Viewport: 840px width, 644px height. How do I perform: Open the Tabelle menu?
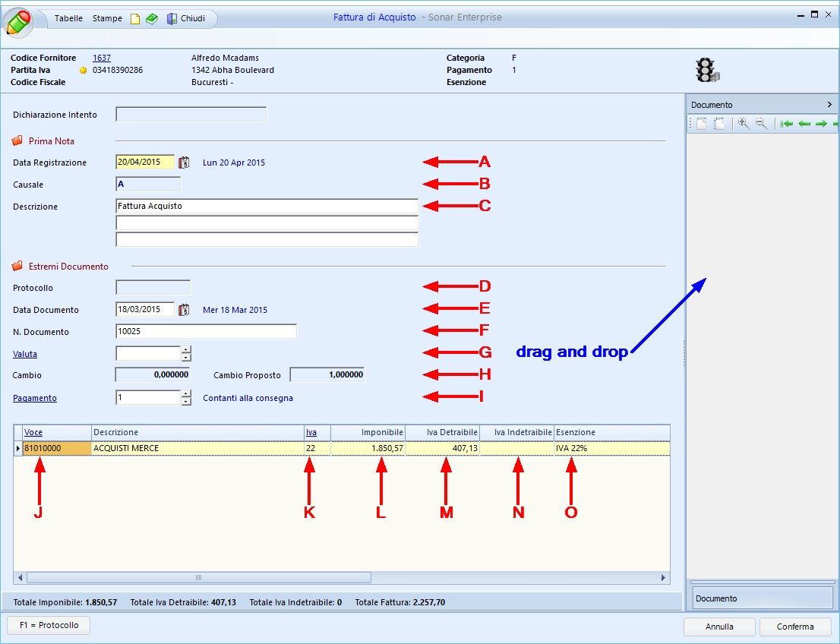tap(69, 18)
